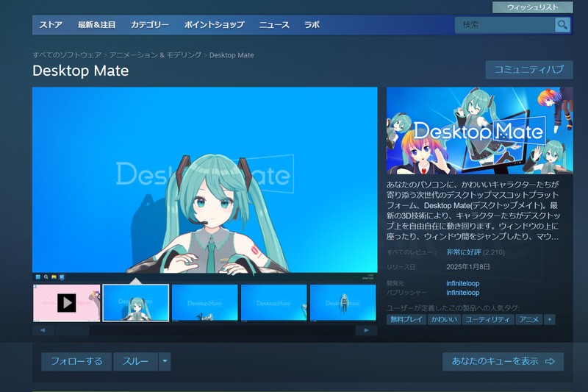Go to ポイントショップ
588x392 pixels.
click(x=214, y=25)
